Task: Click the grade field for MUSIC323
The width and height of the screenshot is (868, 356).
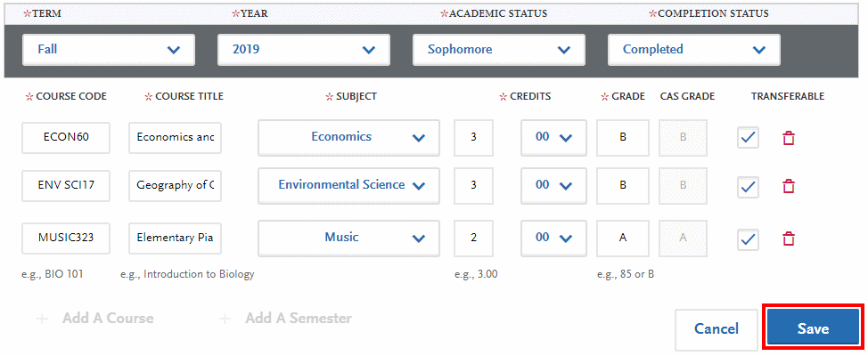Action: point(622,238)
